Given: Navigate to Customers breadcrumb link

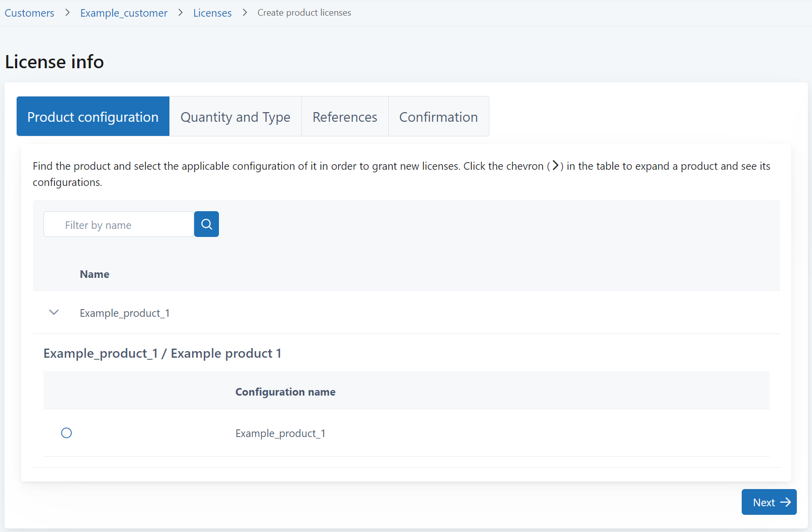Looking at the screenshot, I should [x=29, y=13].
